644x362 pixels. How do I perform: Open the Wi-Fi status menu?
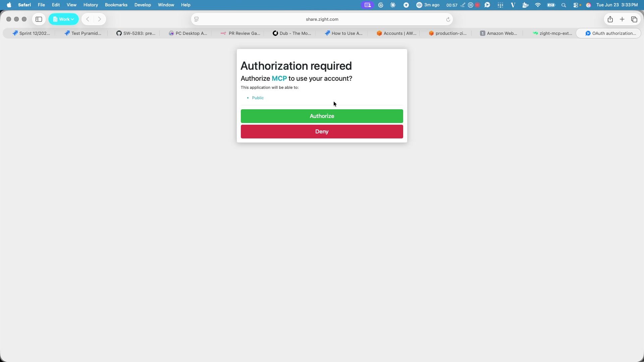[x=538, y=5]
